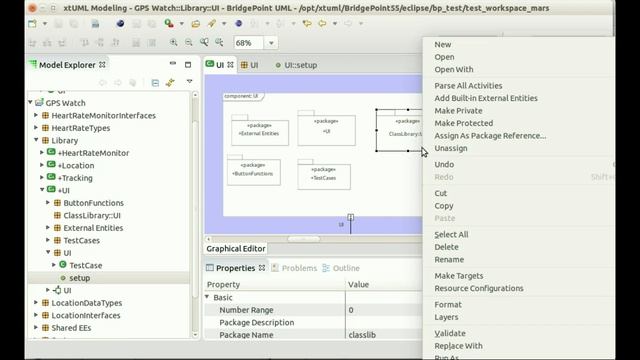
Task: Click the Package Name value classlib
Action: (x=362, y=335)
